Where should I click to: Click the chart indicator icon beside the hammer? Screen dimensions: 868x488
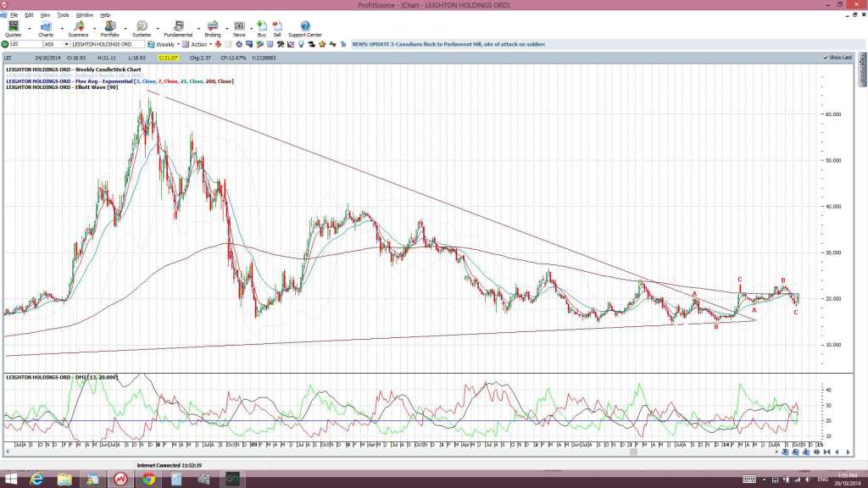coord(291,44)
